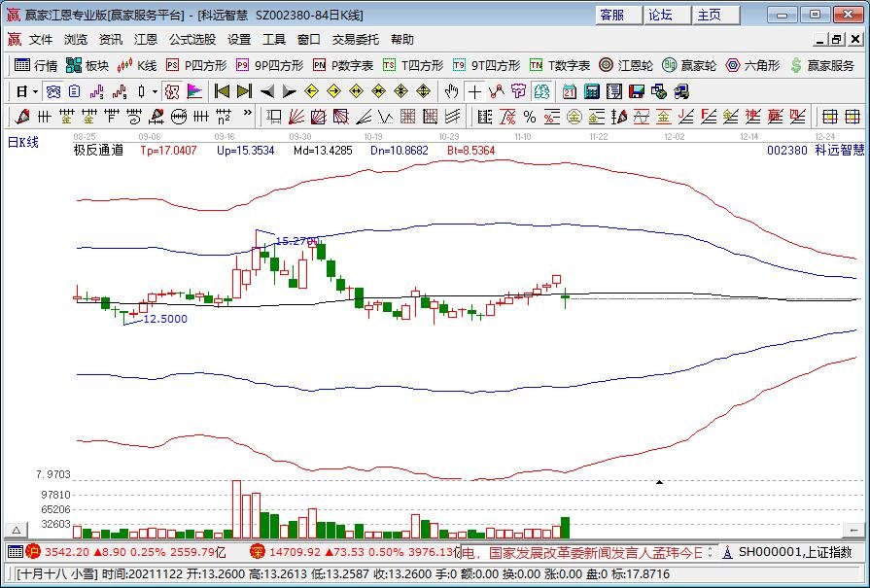Open the 公式选股 menu
870x588 pixels.
point(191,40)
